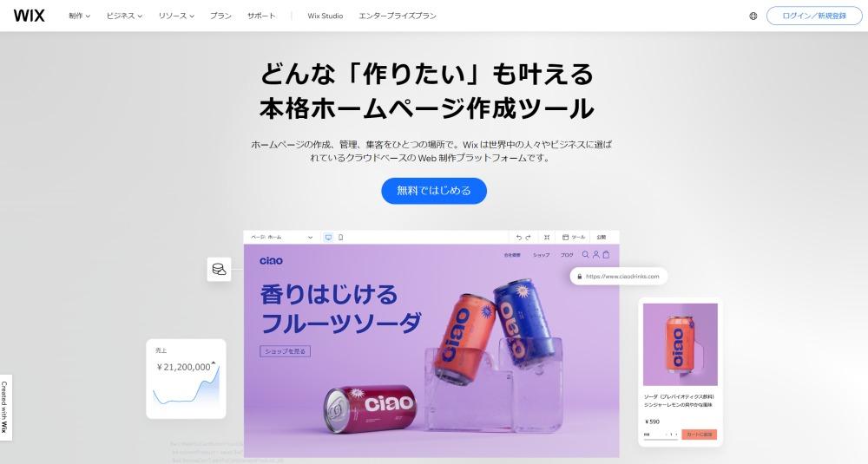Switch to the mobile view icon

click(340, 238)
